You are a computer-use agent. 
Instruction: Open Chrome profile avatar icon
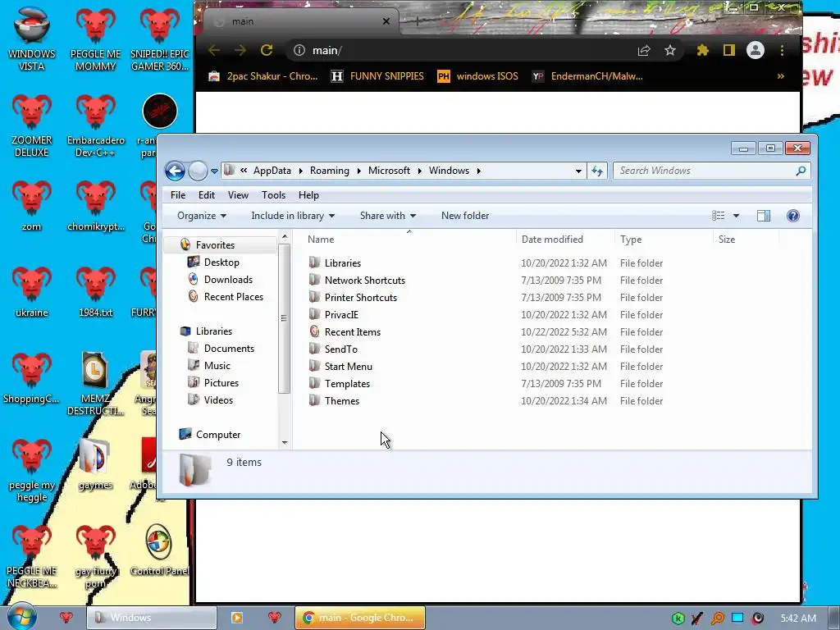point(756,50)
